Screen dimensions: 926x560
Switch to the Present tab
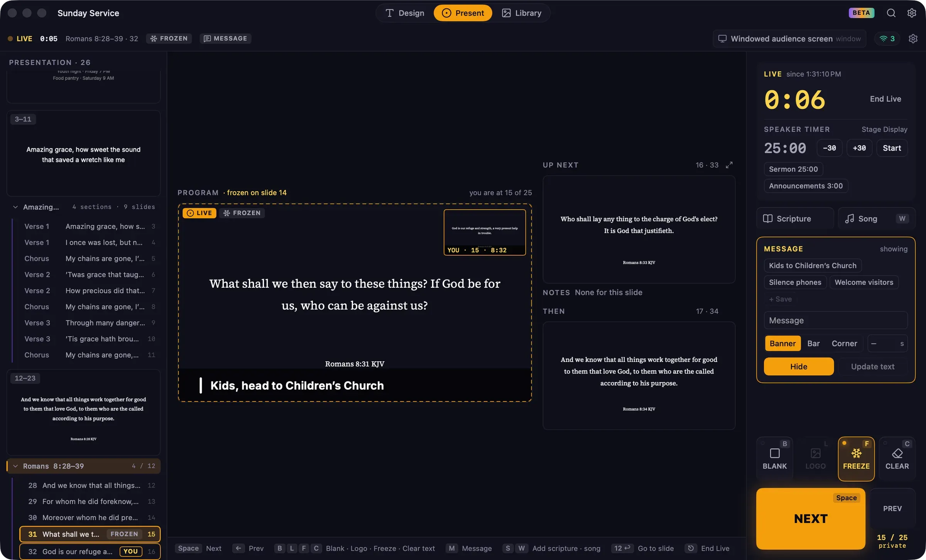tap(463, 13)
